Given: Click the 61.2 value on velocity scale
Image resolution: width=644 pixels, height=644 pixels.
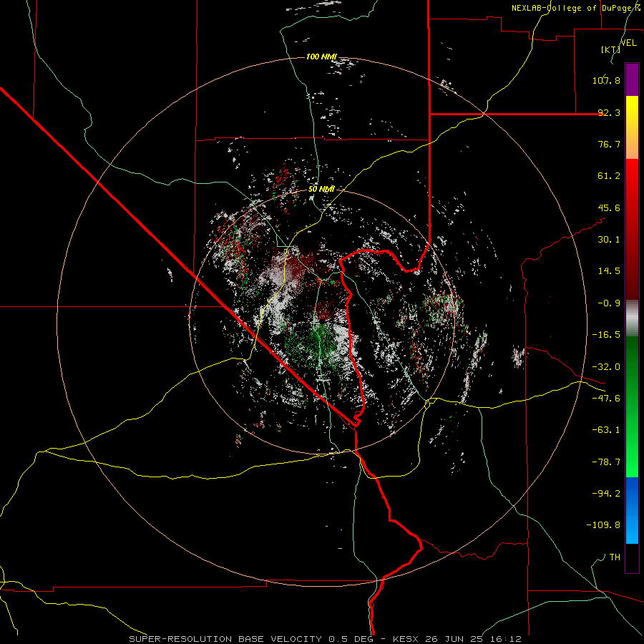Looking at the screenshot, I should pyautogui.click(x=609, y=176).
